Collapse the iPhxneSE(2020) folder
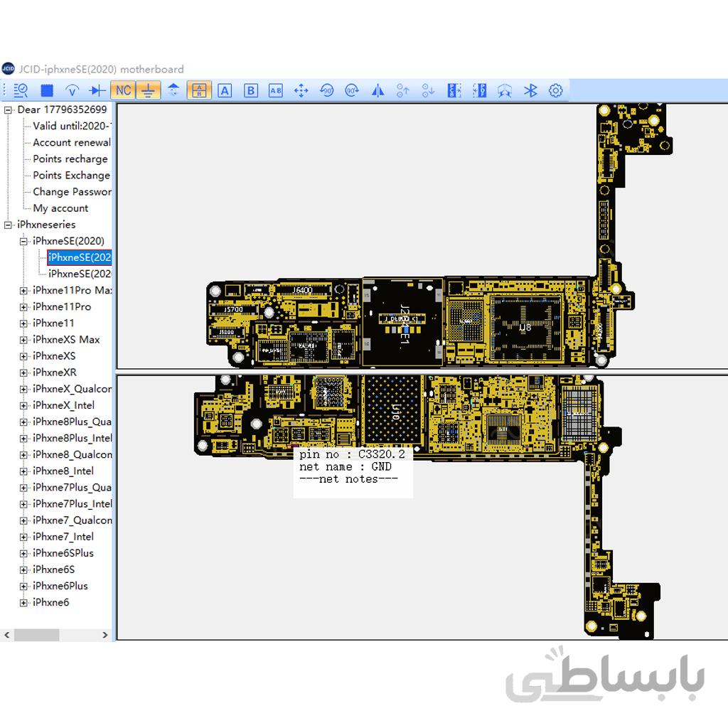The width and height of the screenshot is (728, 728). pos(23,242)
